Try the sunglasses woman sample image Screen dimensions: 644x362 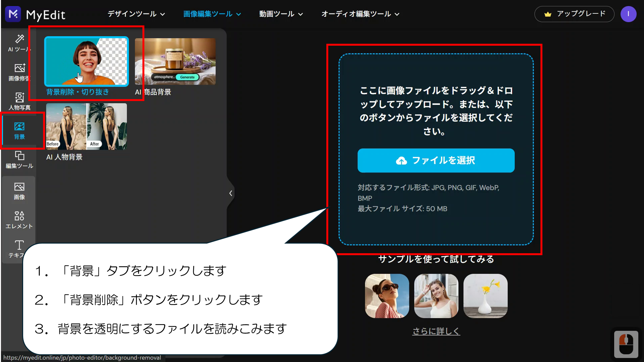pyautogui.click(x=387, y=296)
